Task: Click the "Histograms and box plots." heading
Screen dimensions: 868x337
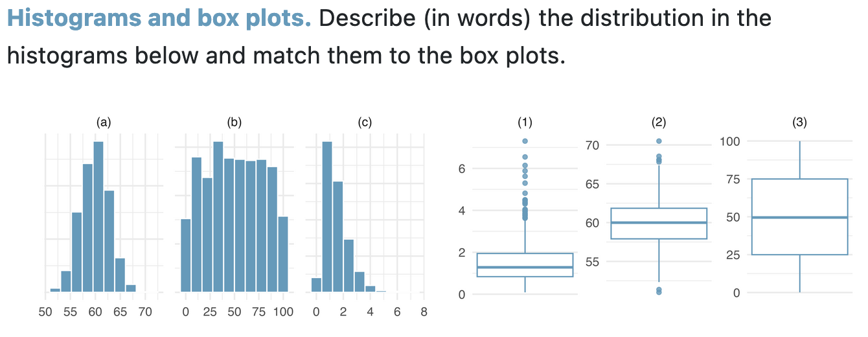Action: pyautogui.click(x=159, y=19)
